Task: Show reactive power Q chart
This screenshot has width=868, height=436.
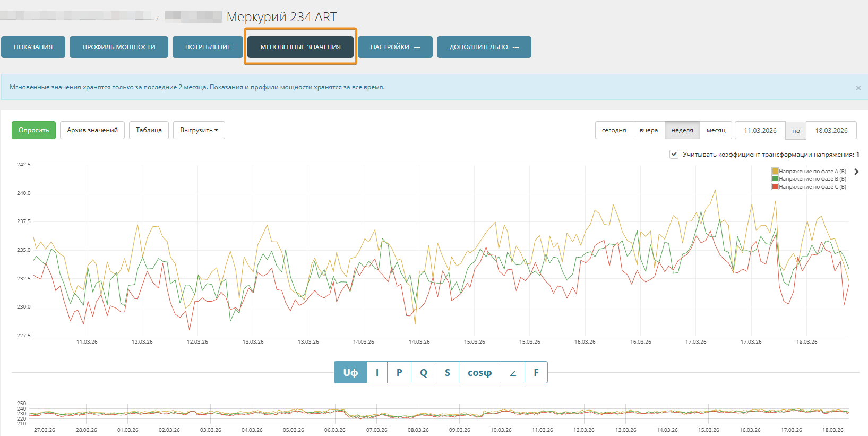Action: 424,372
